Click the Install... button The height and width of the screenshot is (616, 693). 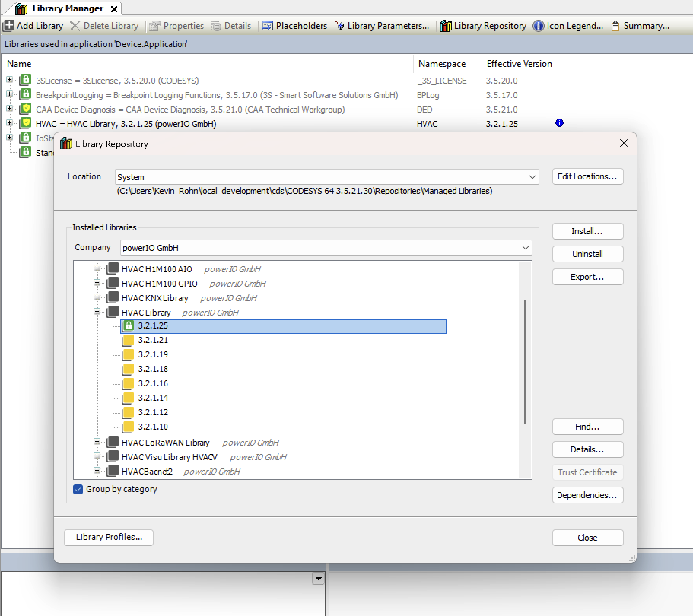(x=587, y=231)
